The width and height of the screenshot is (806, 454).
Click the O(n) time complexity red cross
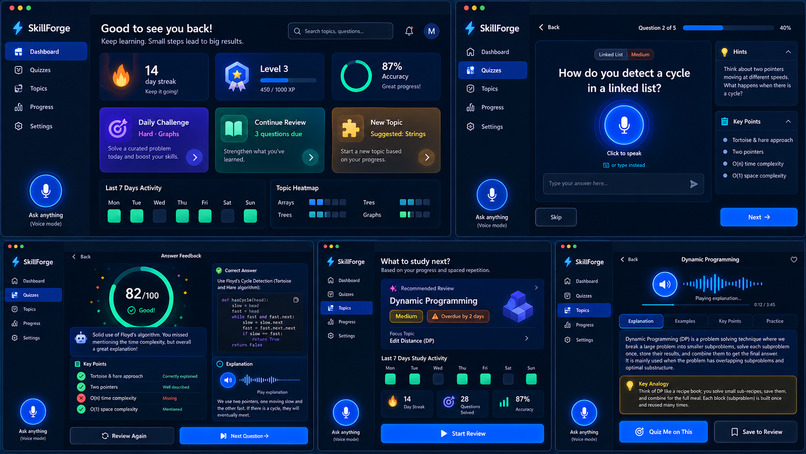[81, 398]
